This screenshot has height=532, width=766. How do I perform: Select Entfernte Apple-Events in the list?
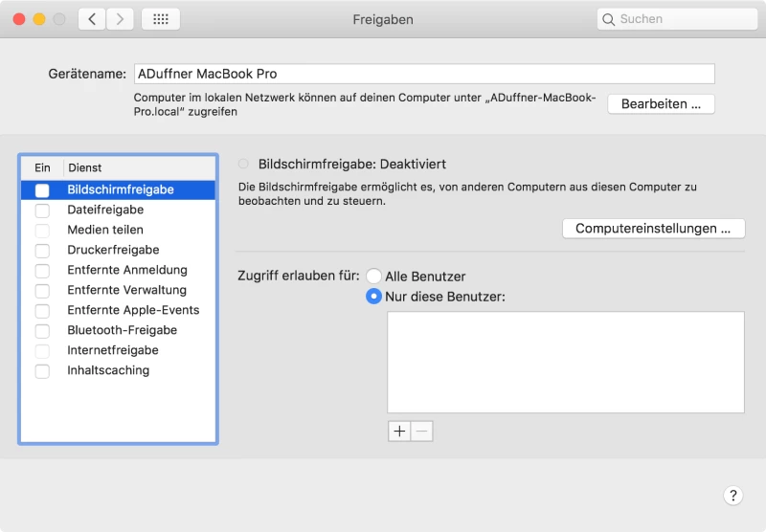[x=118, y=310]
